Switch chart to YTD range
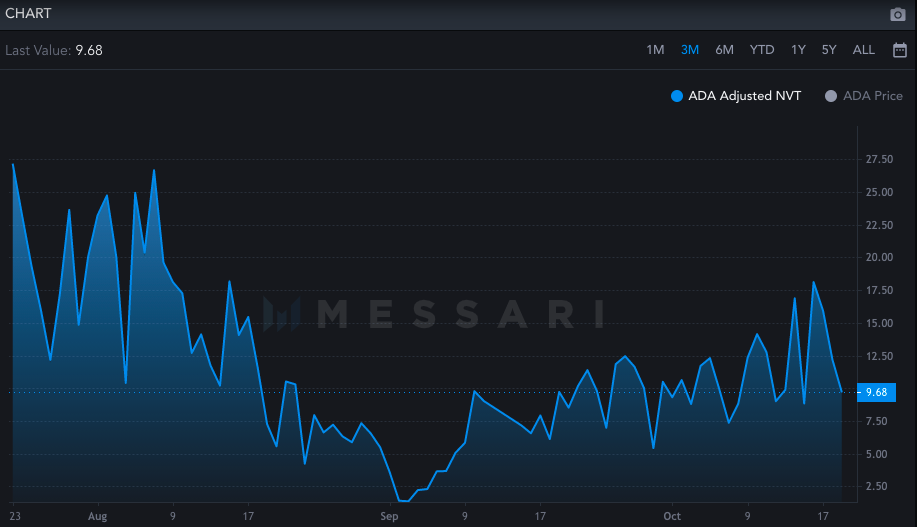 (762, 50)
